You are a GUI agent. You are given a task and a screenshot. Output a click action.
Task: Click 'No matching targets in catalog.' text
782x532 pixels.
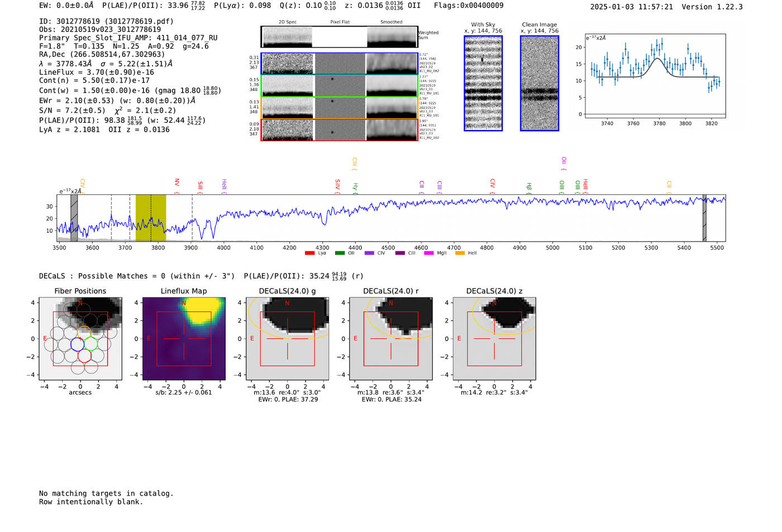pos(106,493)
